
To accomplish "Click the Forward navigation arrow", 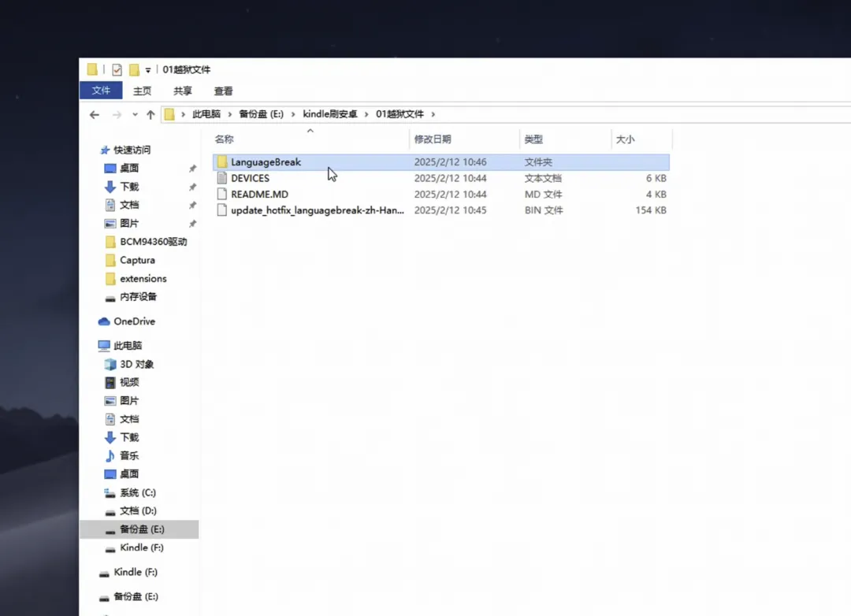I will pos(117,114).
